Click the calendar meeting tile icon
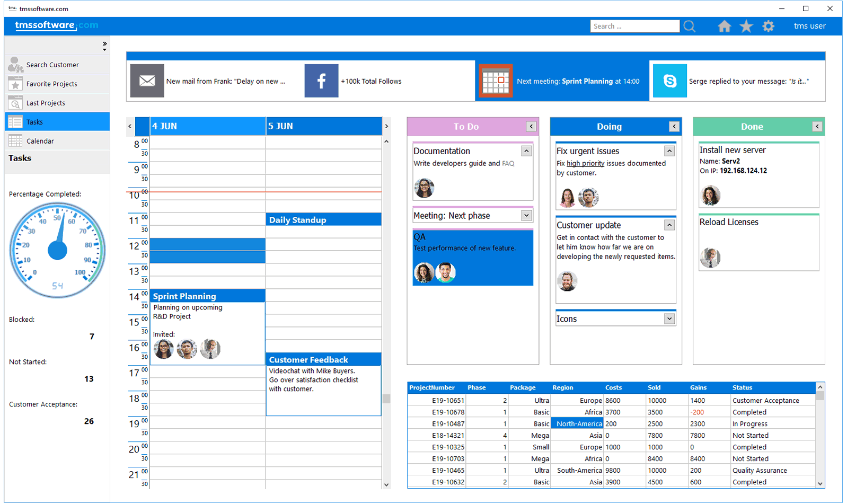Image resolution: width=847 pixels, height=504 pixels. tap(496, 81)
